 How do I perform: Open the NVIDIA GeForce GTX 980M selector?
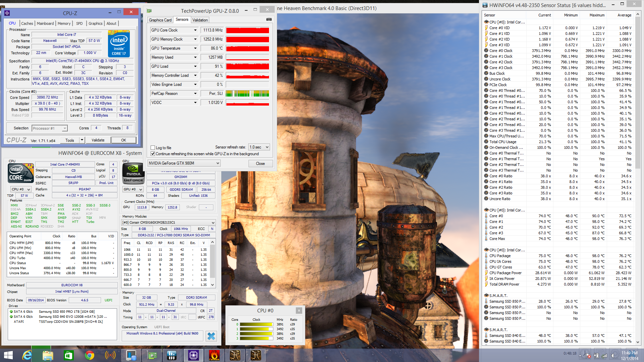click(x=184, y=163)
